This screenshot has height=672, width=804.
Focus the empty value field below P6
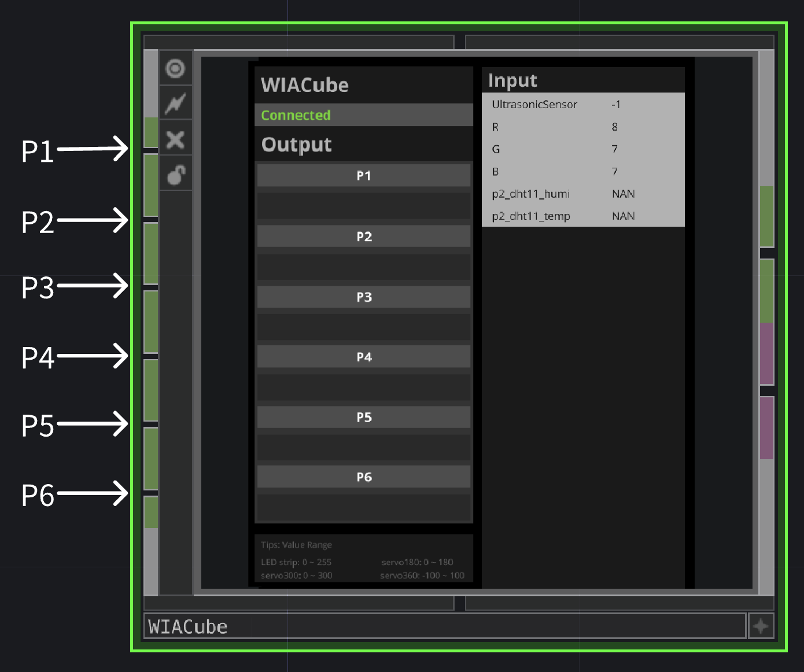click(364, 507)
